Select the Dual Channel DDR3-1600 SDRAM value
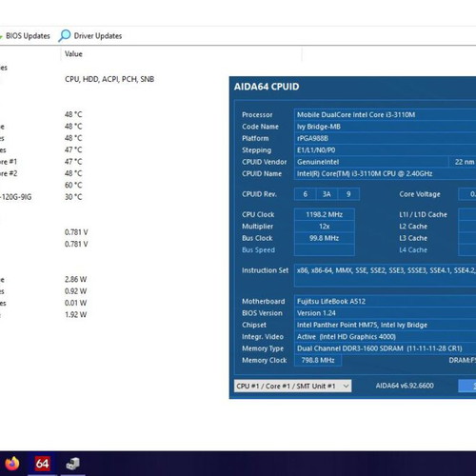476x476 pixels. click(385, 348)
